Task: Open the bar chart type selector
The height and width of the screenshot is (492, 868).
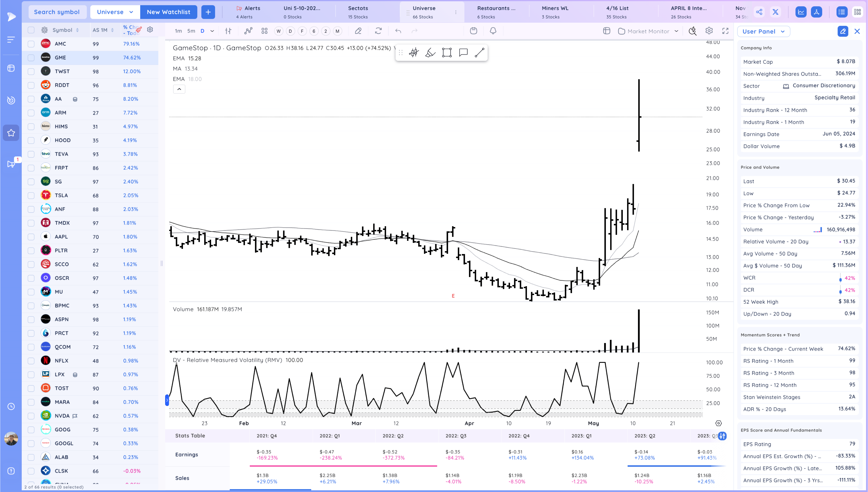Action: (228, 31)
